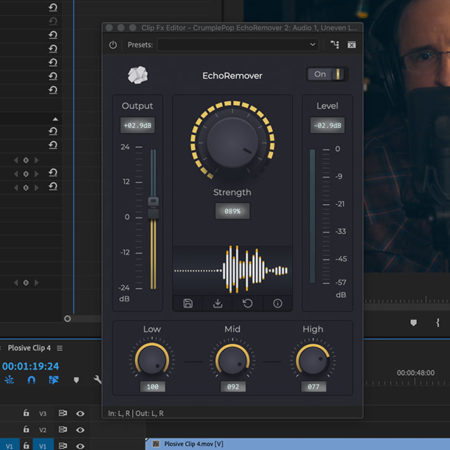
Task: Click the save preset floppy icon
Action: (x=188, y=303)
